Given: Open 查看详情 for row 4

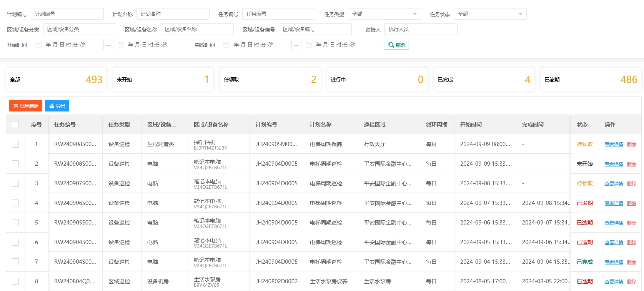Looking at the screenshot, I should [614, 203].
